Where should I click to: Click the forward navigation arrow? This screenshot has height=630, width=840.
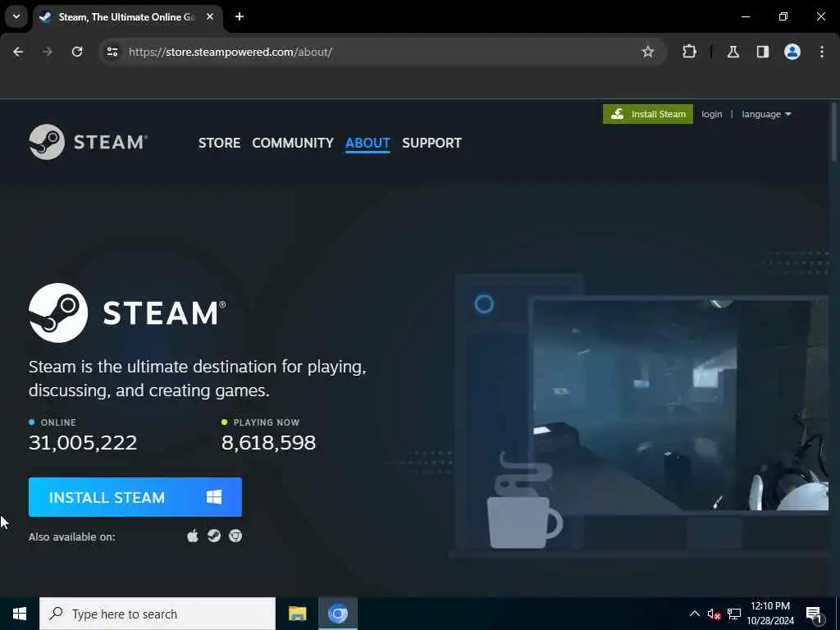pos(48,52)
